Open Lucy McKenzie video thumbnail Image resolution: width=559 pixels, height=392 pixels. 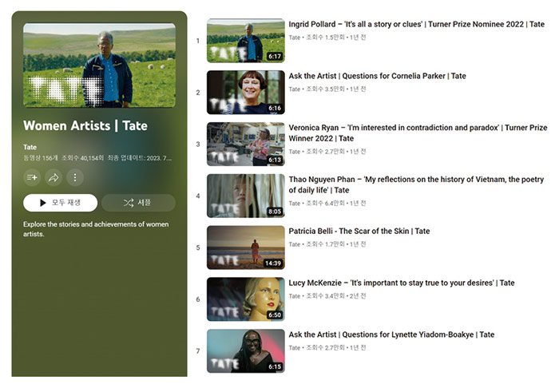click(x=246, y=299)
